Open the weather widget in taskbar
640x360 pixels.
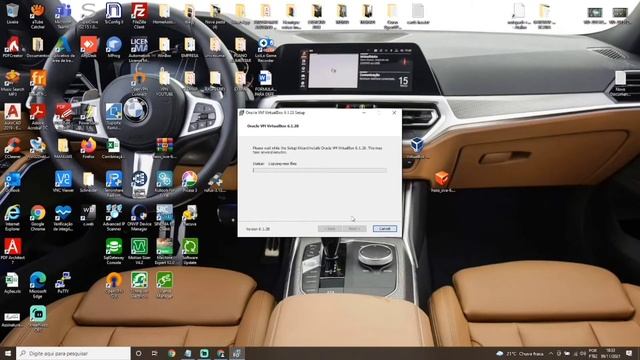520,353
